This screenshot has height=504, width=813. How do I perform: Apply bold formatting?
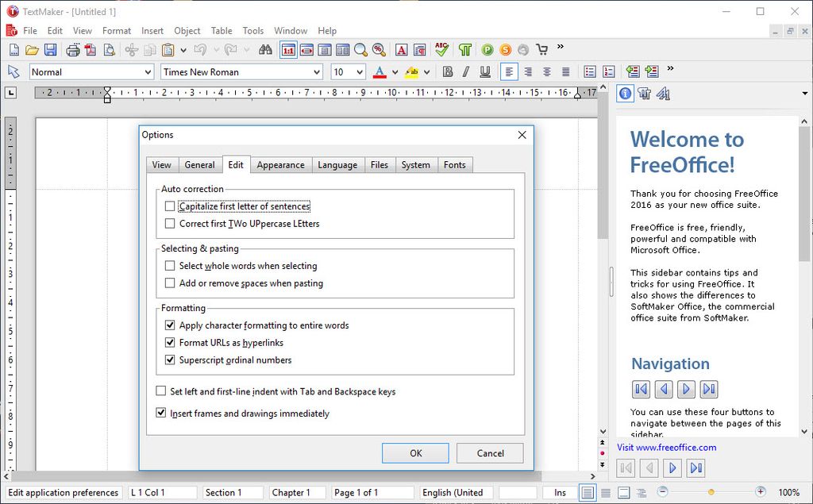coord(446,71)
